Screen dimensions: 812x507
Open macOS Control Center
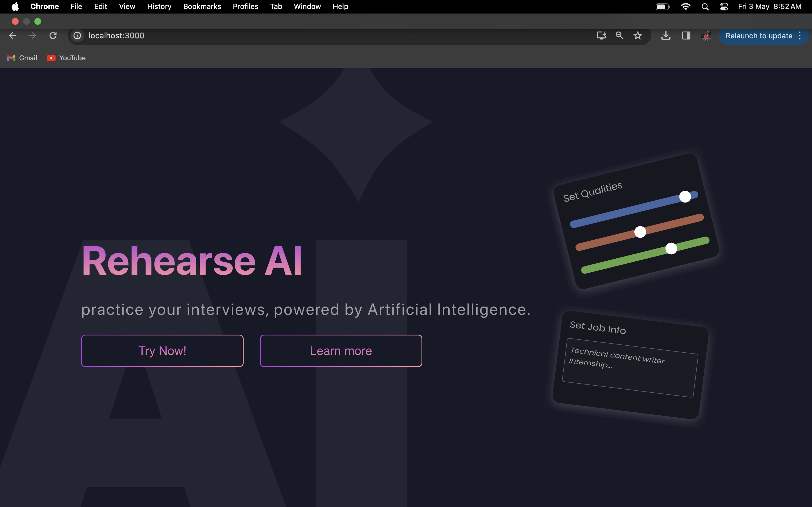pyautogui.click(x=724, y=7)
